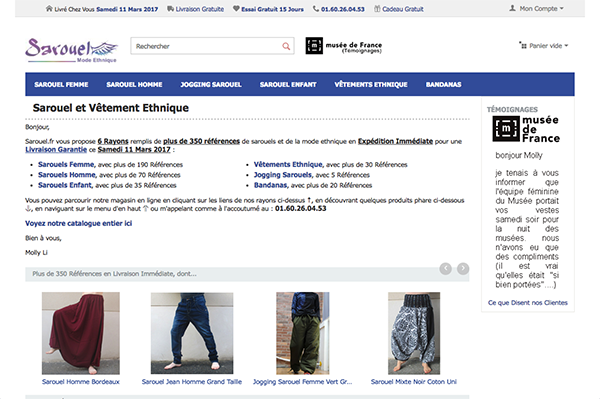Open the Sarouels Enfant list link
Image resolution: width=600 pixels, height=399 pixels.
(65, 185)
